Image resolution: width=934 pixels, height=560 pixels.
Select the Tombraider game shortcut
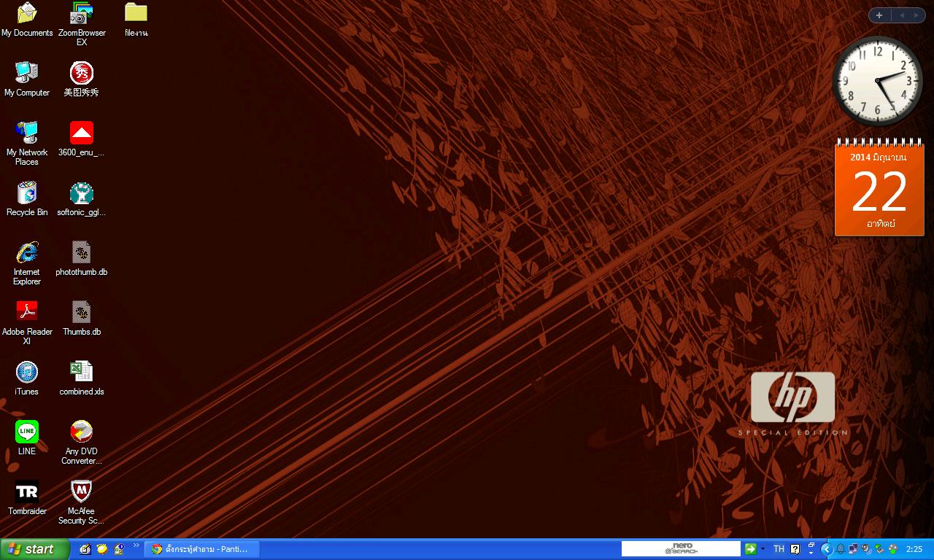pos(27,497)
